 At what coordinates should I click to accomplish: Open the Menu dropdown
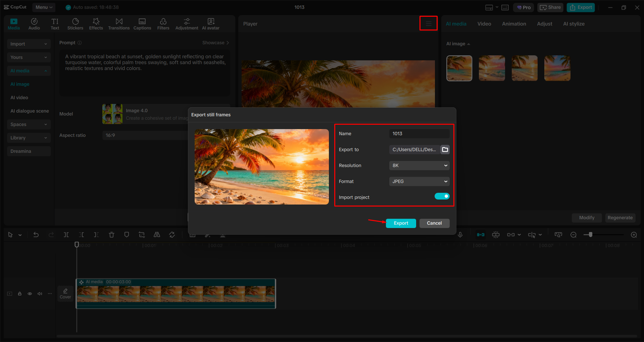point(44,7)
